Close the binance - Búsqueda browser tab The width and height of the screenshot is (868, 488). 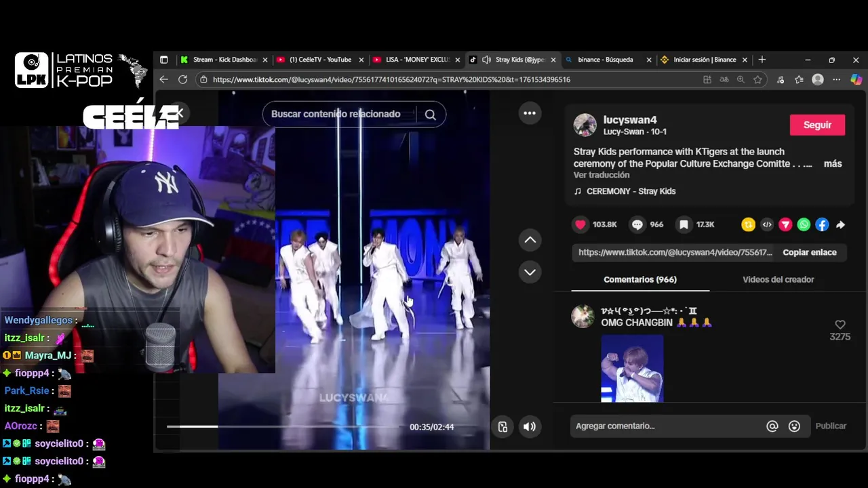pyautogui.click(x=649, y=60)
